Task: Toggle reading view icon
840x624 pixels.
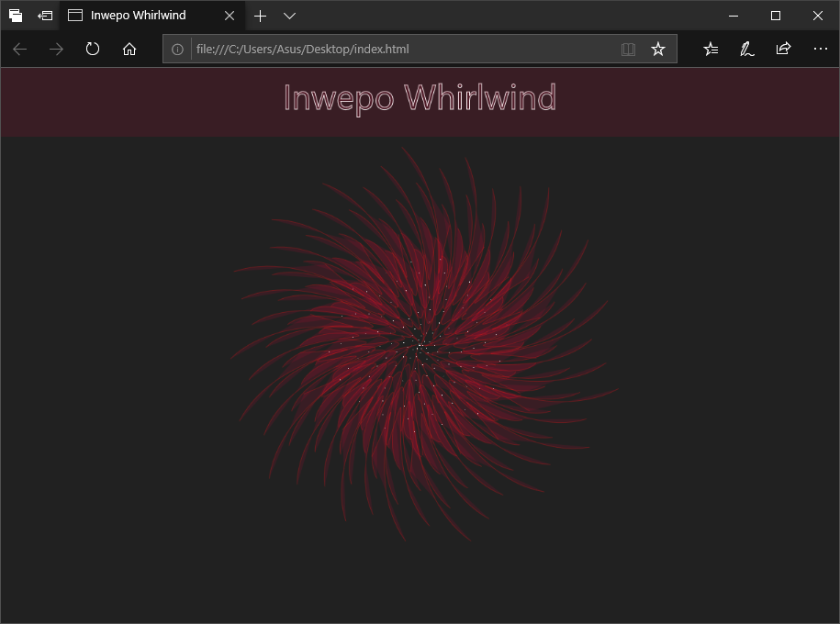Action: coord(628,50)
